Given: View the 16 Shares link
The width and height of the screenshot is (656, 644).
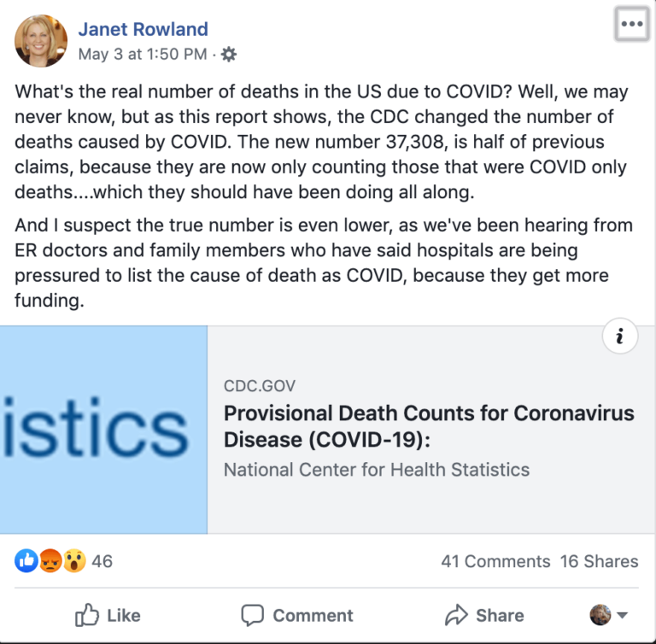Looking at the screenshot, I should pos(599,561).
